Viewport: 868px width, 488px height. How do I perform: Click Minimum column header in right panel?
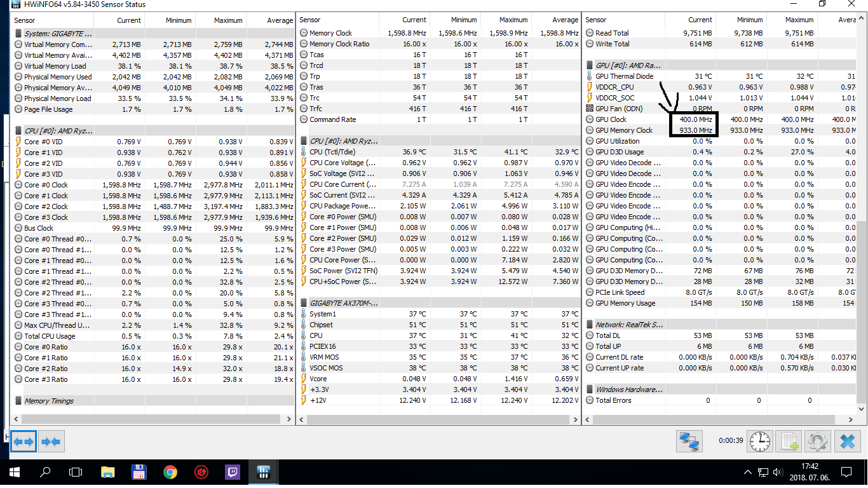[741, 20]
